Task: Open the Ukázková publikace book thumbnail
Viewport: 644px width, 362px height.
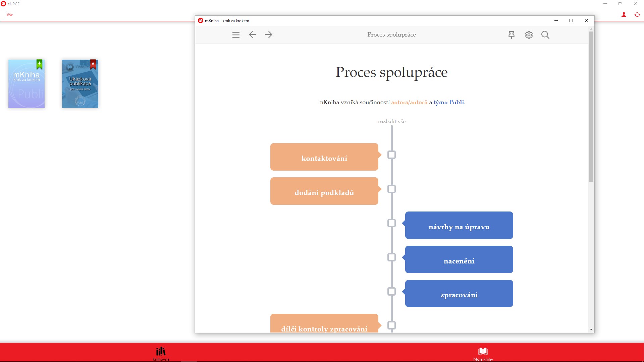Action: [x=80, y=84]
